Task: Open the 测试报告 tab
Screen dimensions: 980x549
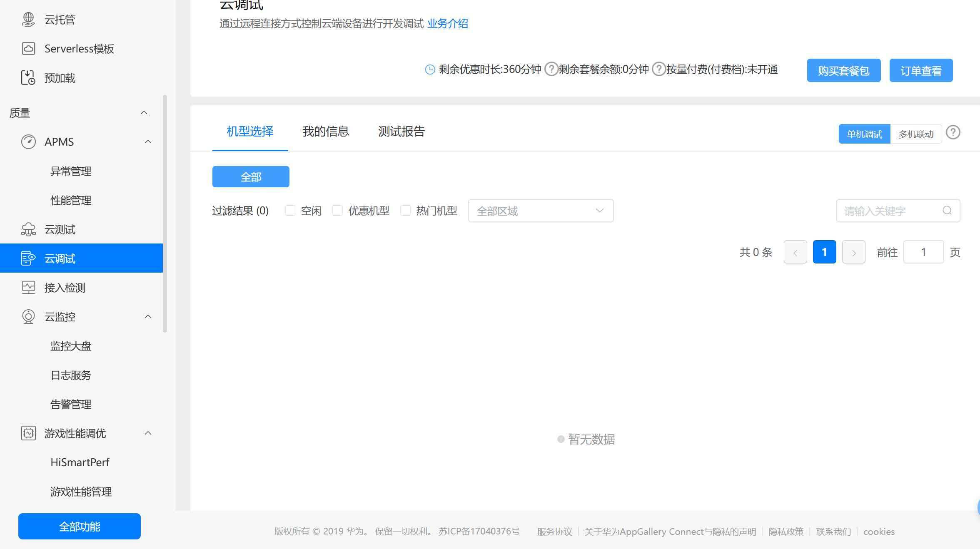Action: (x=401, y=132)
